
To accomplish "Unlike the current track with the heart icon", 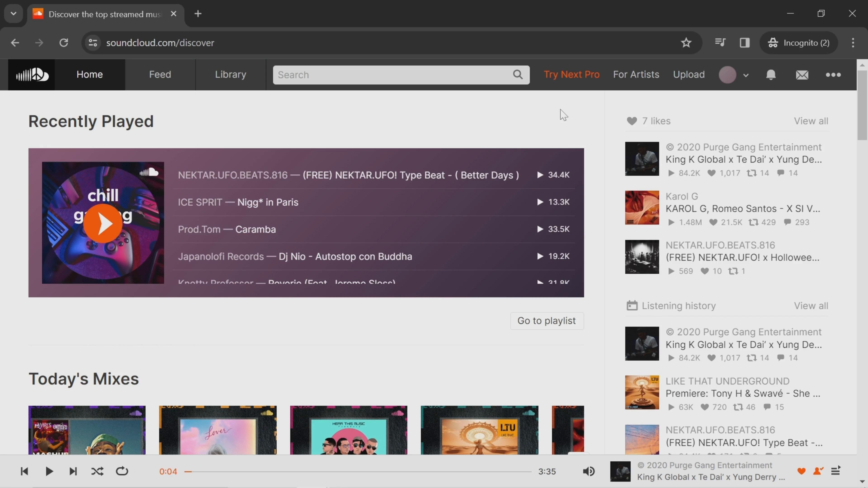I will (x=801, y=471).
